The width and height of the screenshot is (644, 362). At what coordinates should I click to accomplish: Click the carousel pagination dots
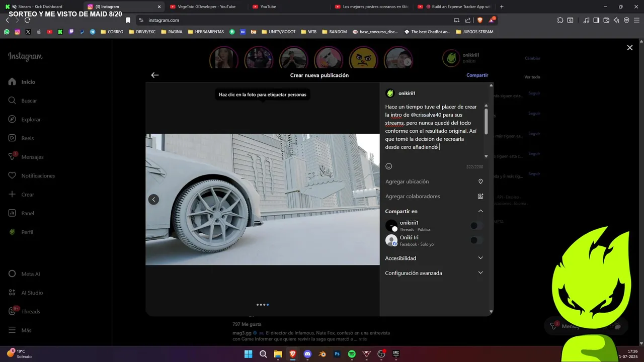coord(263,305)
